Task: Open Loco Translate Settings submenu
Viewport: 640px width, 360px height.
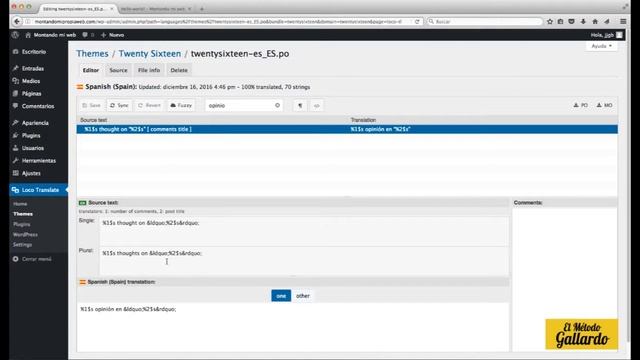Action: click(x=22, y=245)
